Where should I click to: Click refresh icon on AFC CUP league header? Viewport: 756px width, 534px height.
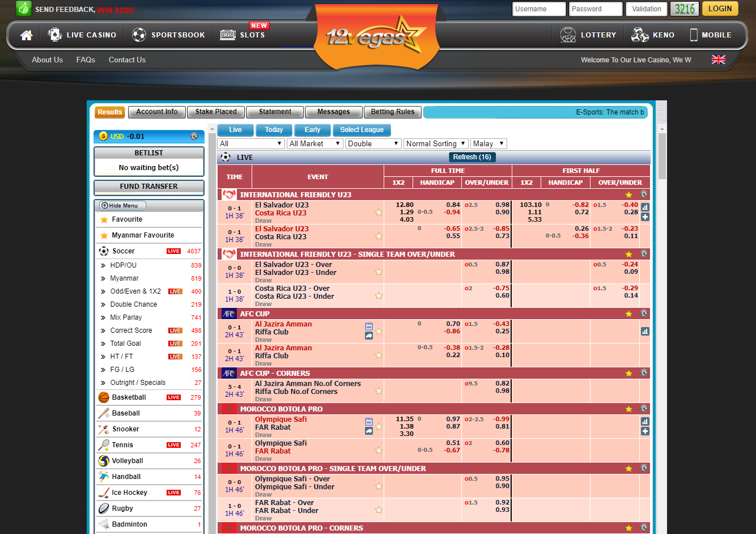coord(644,313)
